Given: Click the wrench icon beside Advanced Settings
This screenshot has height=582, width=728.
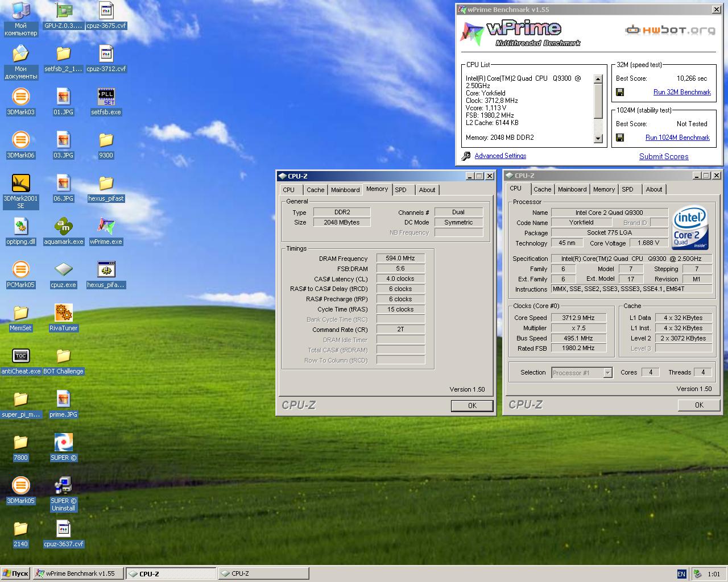Looking at the screenshot, I should 466,156.
